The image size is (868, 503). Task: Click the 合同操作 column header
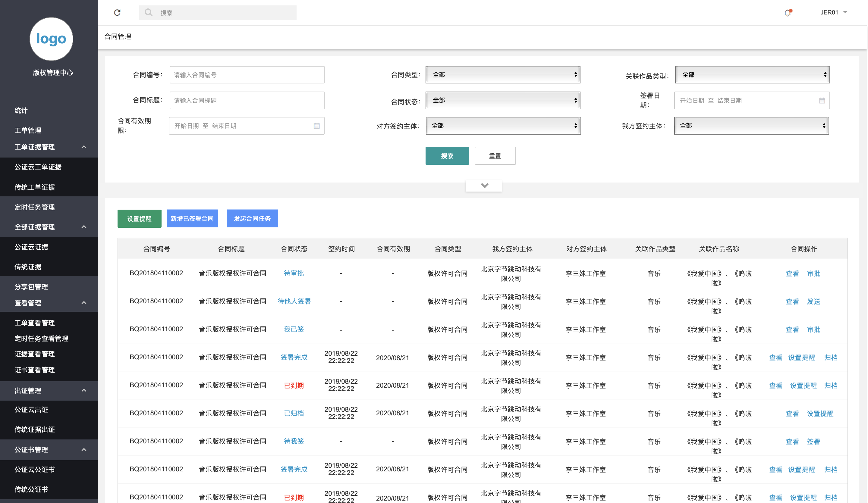pyautogui.click(x=803, y=248)
